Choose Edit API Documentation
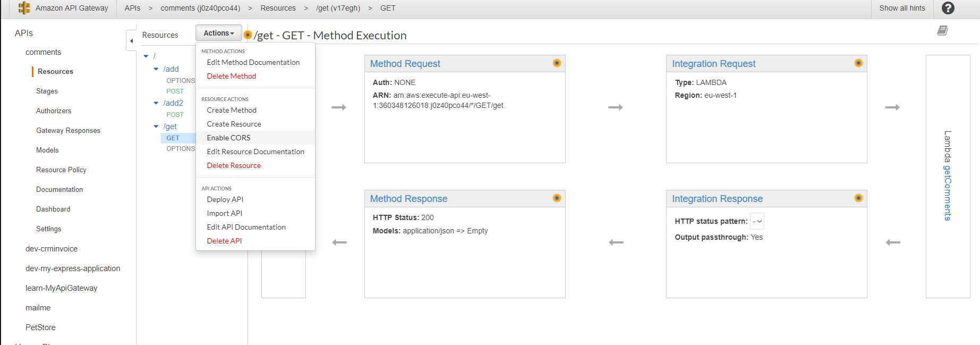Image resolution: width=980 pixels, height=345 pixels. coord(255,227)
